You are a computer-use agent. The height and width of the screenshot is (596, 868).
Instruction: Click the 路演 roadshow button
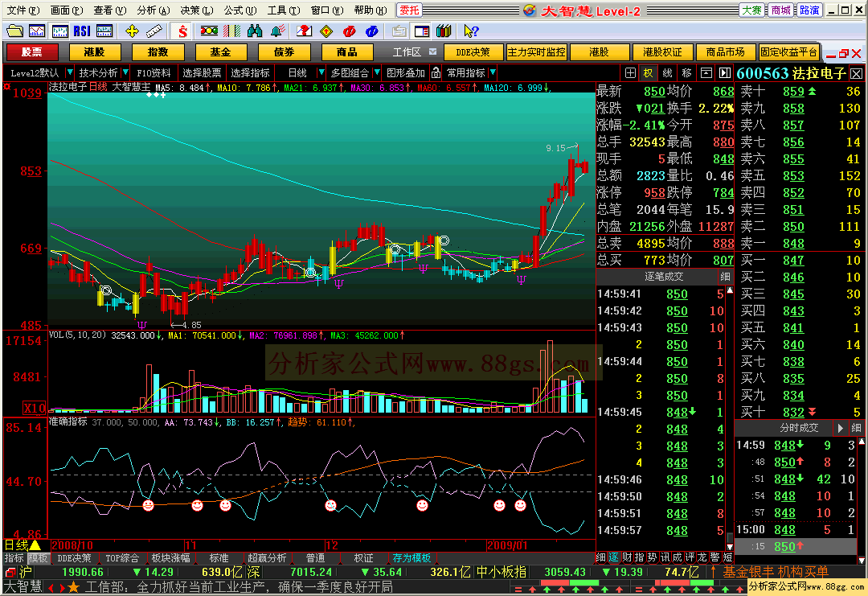(x=809, y=10)
